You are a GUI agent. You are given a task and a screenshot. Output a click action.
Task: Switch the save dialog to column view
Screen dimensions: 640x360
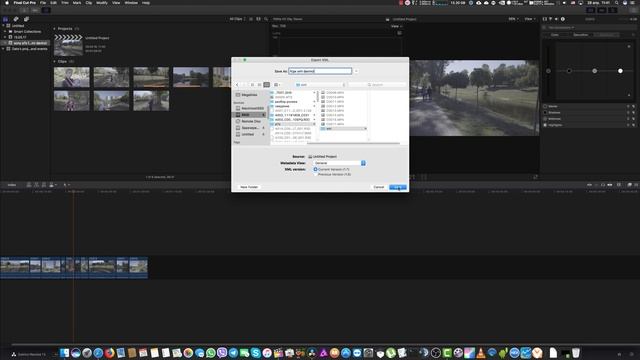click(x=267, y=84)
